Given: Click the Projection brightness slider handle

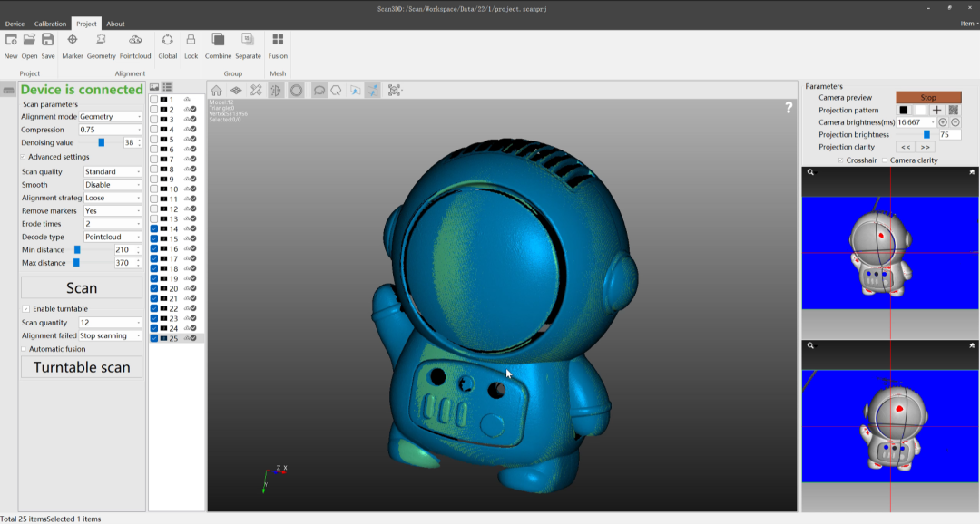Looking at the screenshot, I should click(926, 134).
